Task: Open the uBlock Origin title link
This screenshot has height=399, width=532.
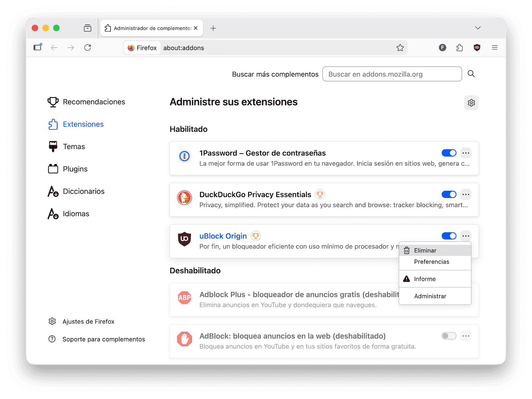Action: pos(223,236)
